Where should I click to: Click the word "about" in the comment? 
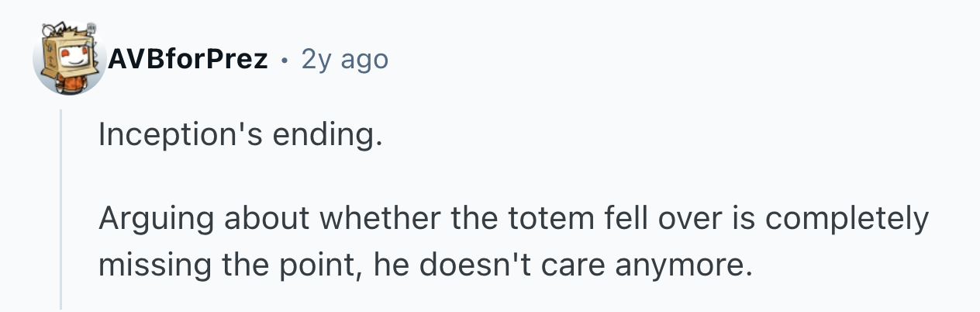pos(265,220)
